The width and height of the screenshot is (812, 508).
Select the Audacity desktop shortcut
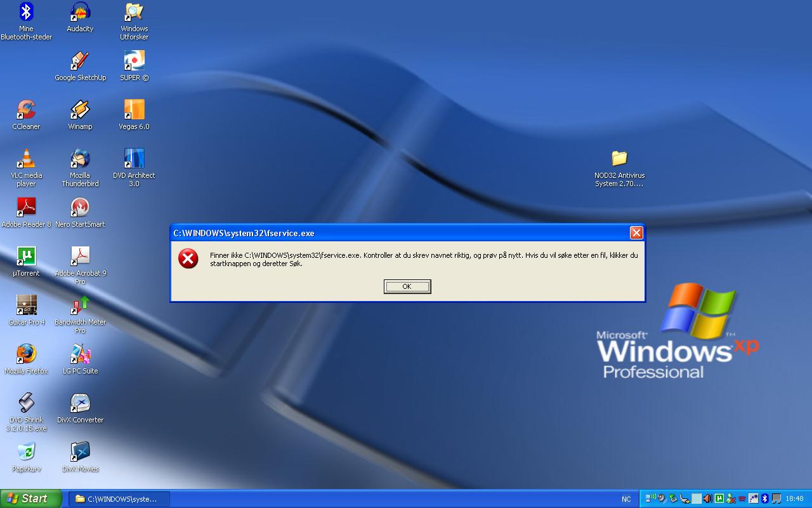click(80, 17)
